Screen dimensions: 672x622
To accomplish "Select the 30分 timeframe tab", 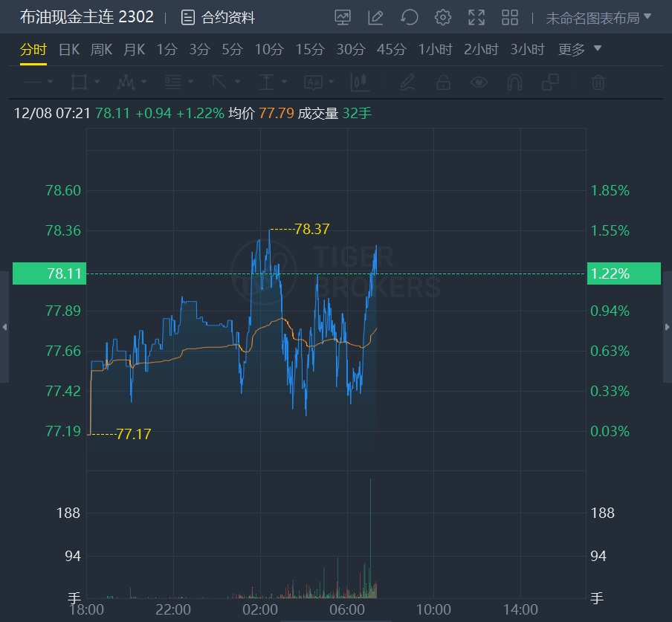I will pyautogui.click(x=351, y=50).
